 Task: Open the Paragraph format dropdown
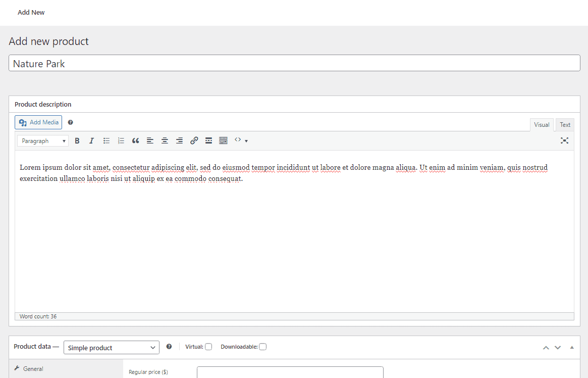coord(43,141)
